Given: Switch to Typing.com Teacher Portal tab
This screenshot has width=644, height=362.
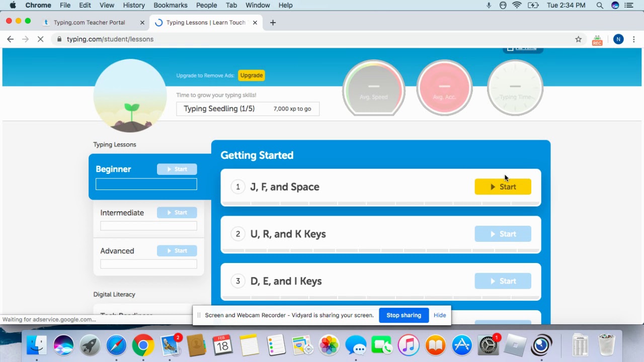Looking at the screenshot, I should click(90, 23).
